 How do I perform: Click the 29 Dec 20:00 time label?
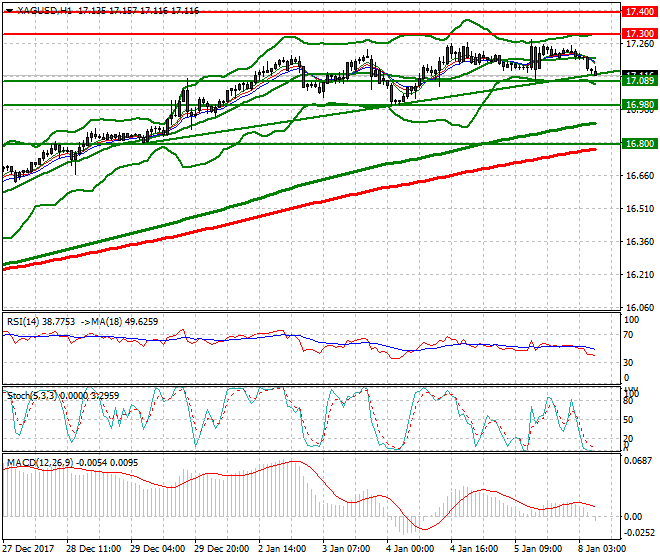tap(221, 549)
